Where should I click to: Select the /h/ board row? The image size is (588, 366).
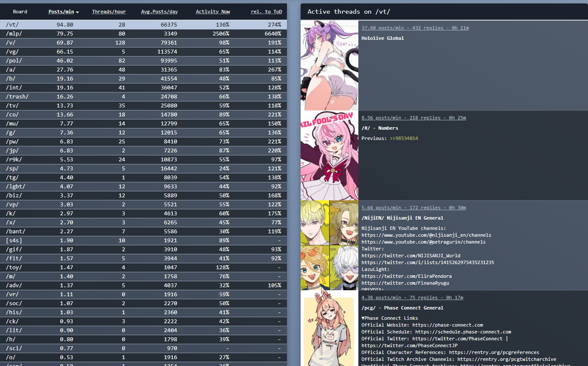pos(144,339)
